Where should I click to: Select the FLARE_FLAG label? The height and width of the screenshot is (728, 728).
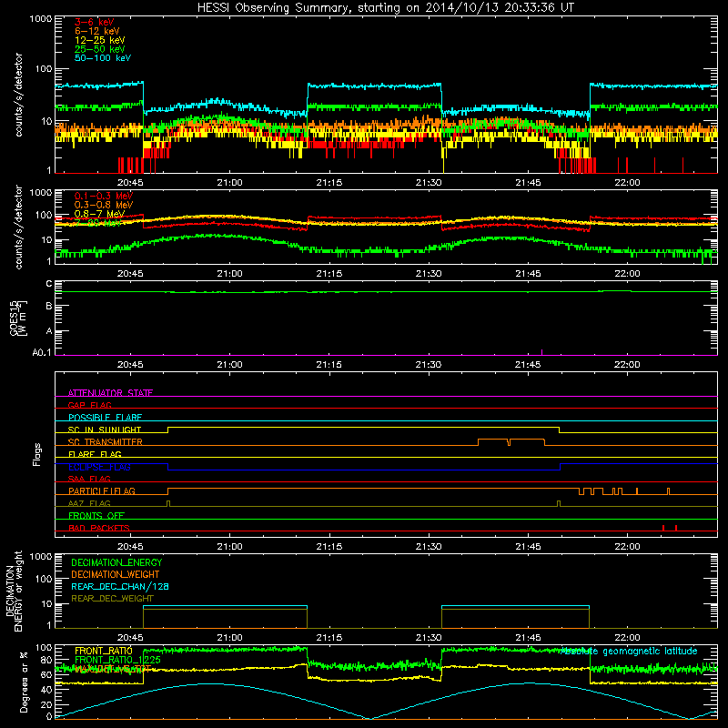(x=95, y=454)
